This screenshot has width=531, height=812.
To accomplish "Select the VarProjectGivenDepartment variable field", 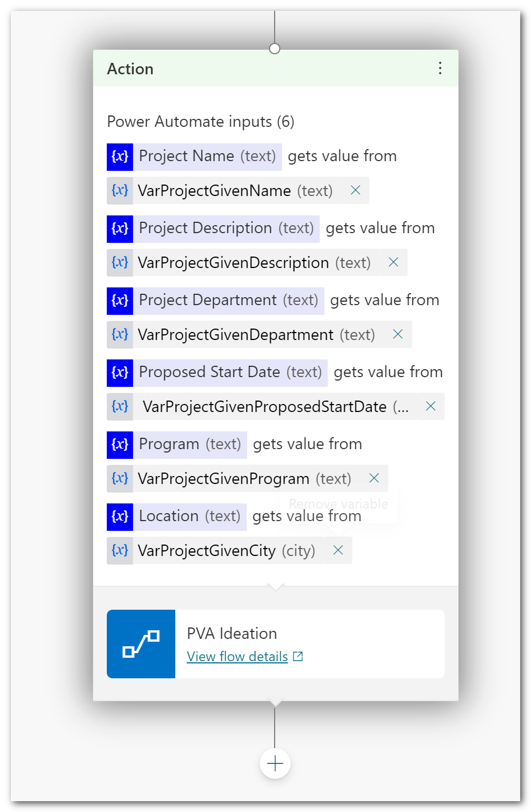I will [x=259, y=334].
